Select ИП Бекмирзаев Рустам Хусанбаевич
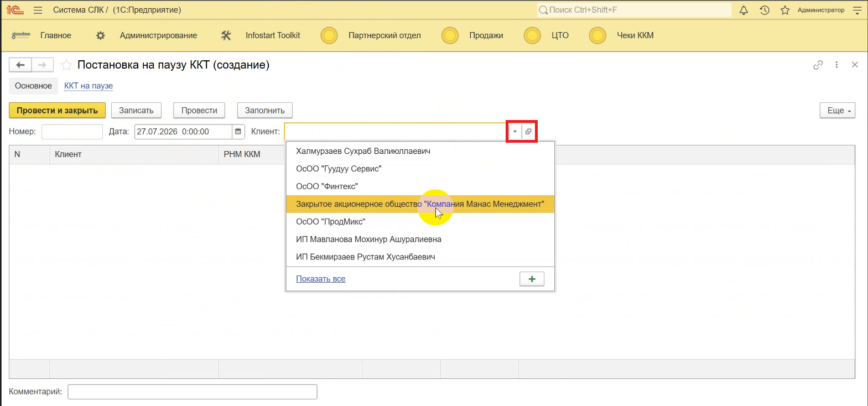Viewport: 868px width, 406px height. 420,257
